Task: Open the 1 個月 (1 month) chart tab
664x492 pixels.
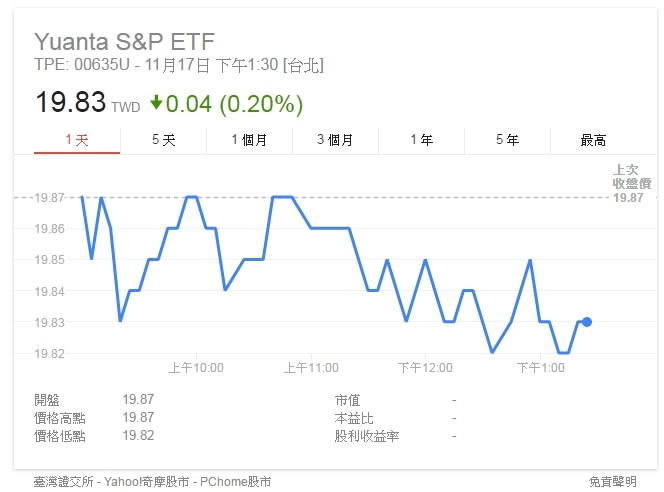Action: 249,141
